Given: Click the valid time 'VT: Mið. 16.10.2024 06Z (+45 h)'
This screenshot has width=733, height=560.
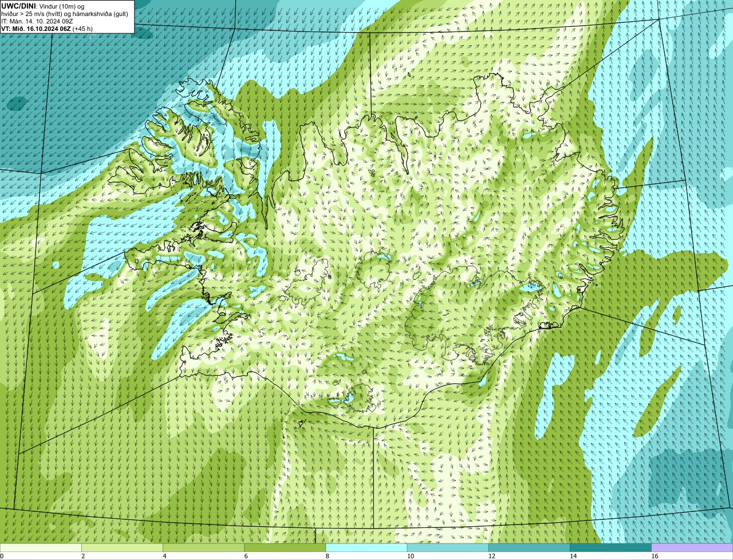Looking at the screenshot, I should (47, 28).
